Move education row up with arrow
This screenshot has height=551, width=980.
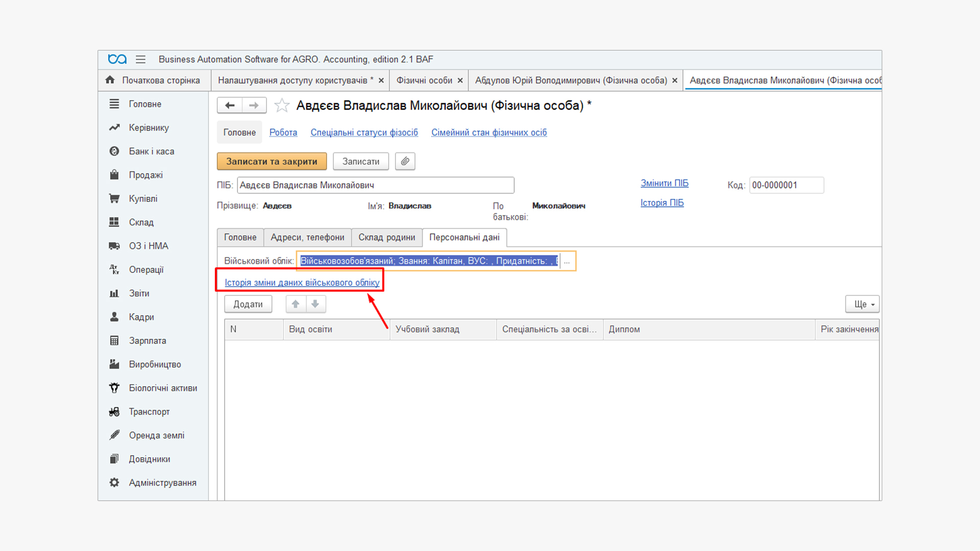[x=296, y=304]
